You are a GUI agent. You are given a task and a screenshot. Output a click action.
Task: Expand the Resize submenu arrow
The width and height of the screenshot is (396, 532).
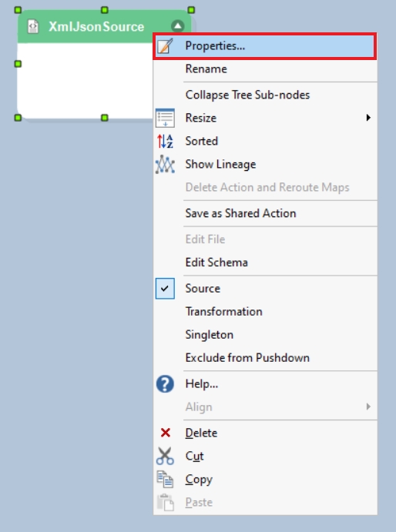pos(368,118)
